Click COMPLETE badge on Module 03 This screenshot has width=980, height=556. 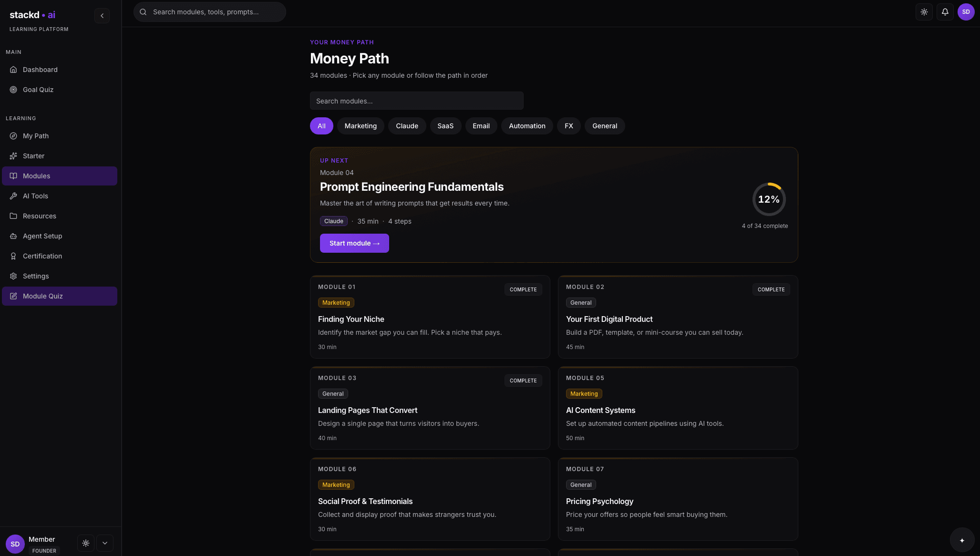point(523,381)
